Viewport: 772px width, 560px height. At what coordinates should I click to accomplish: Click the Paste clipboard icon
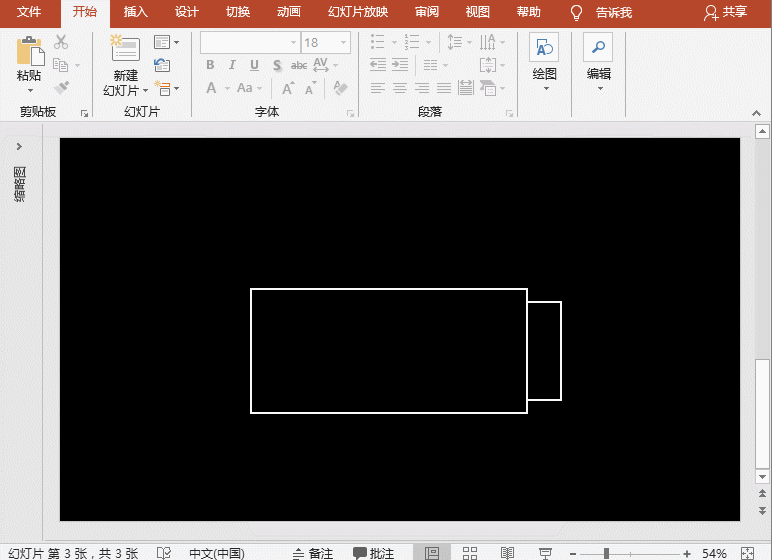[x=30, y=51]
